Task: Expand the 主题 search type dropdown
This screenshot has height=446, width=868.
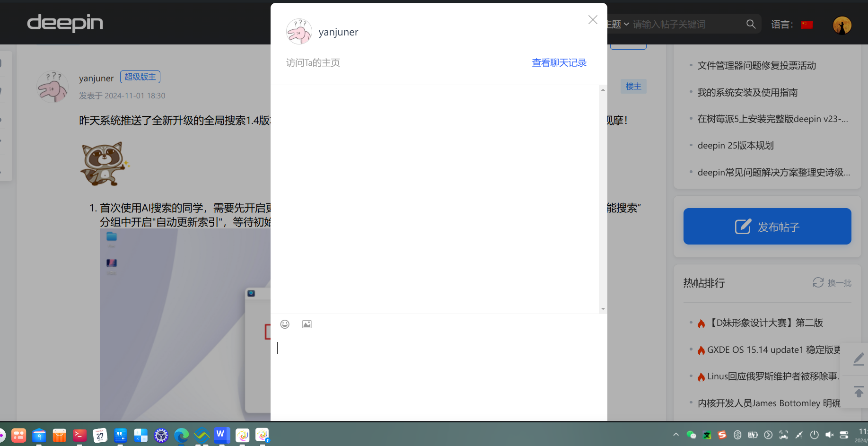Action: tap(617, 24)
